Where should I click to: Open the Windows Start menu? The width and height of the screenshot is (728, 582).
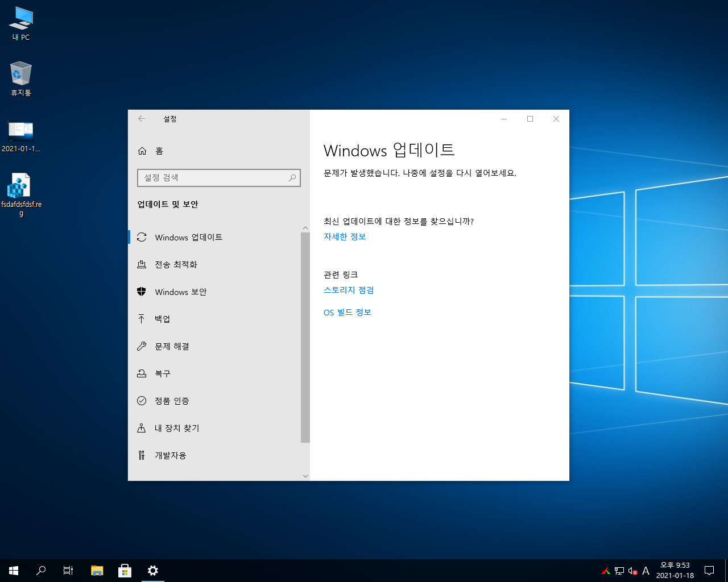pos(14,571)
